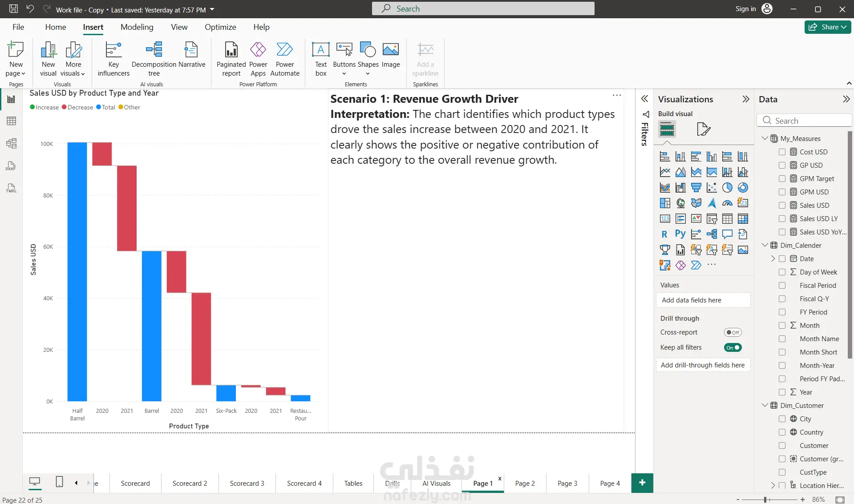The width and height of the screenshot is (854, 504).
Task: Add a new page with plus button
Action: [x=642, y=483]
